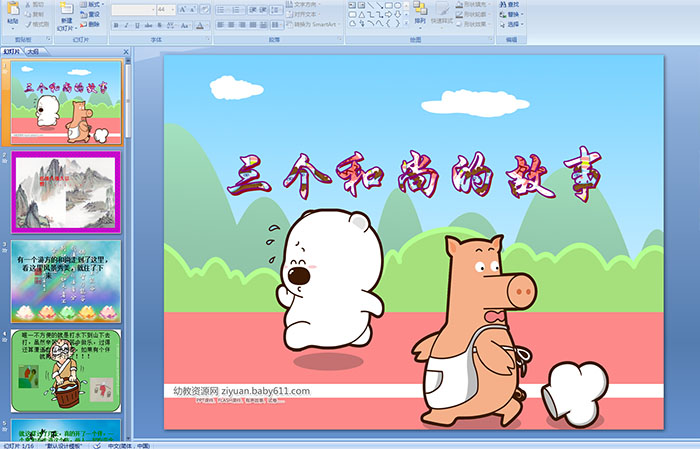700x449 pixels.
Task: Increase font size with grow font icon
Action: click(183, 9)
